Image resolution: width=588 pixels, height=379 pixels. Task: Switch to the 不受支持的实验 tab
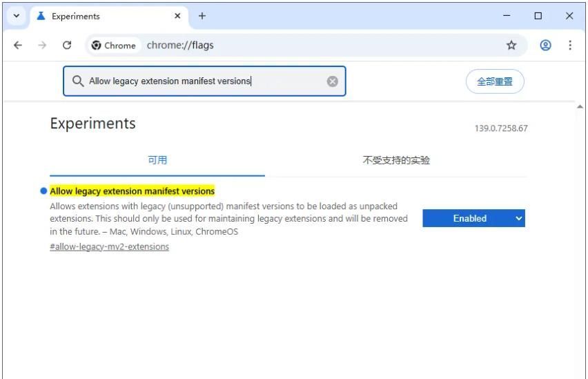396,161
